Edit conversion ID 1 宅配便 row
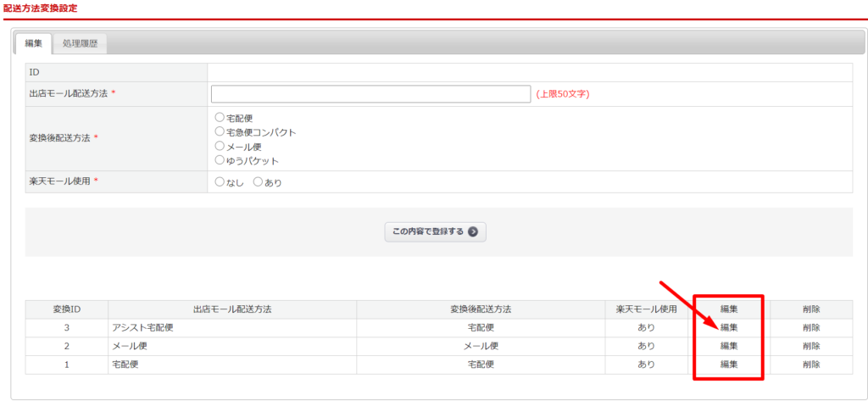The width and height of the screenshot is (868, 401). click(728, 365)
